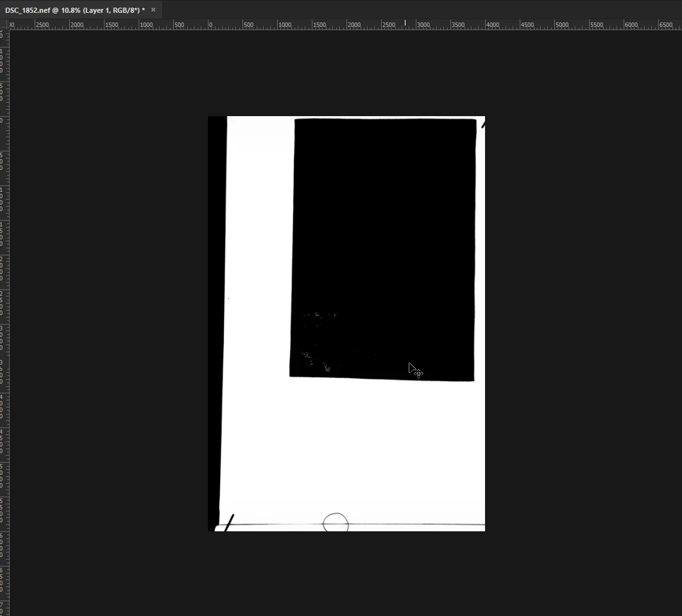The image size is (682, 616).
Task: Click the black rectangle on the canvas
Action: point(383,249)
